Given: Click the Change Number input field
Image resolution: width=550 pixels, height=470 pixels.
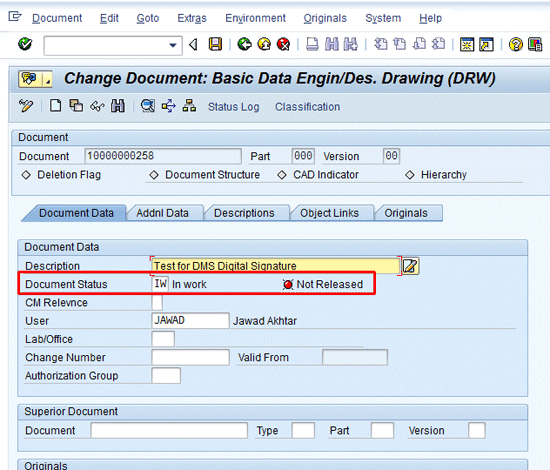Looking at the screenshot, I should tap(191, 357).
